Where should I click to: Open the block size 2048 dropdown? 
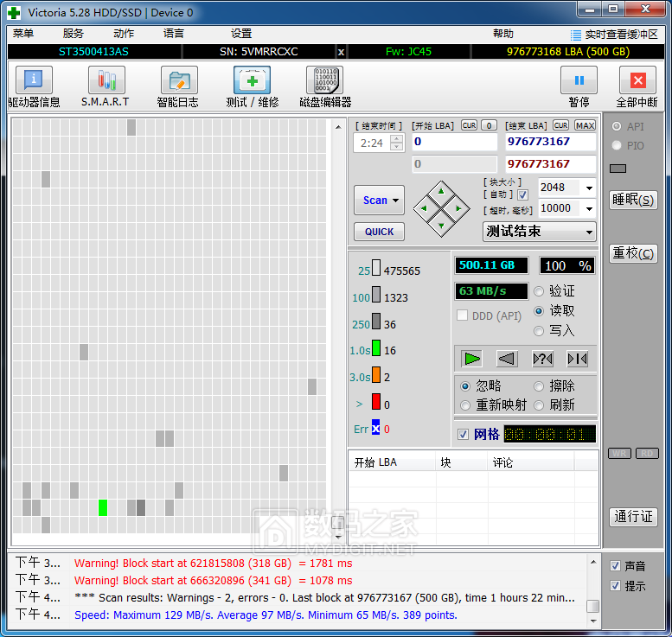pos(589,188)
